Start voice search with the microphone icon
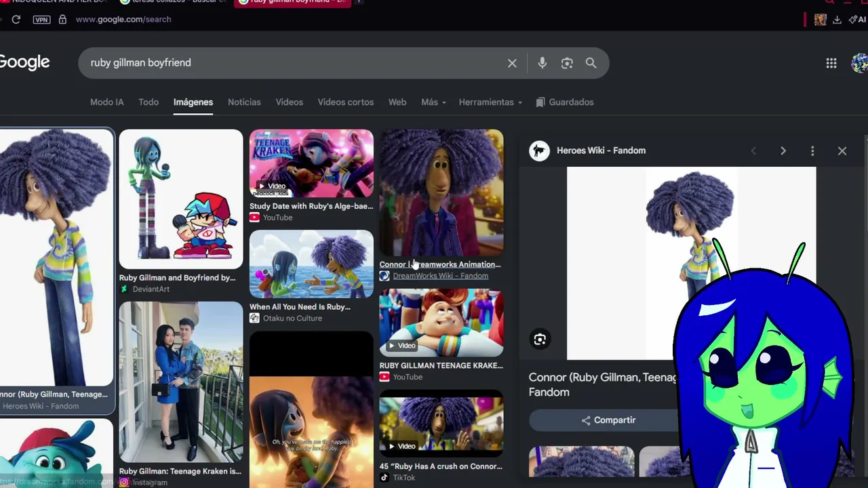Screen dimensions: 868x488 click(542, 63)
